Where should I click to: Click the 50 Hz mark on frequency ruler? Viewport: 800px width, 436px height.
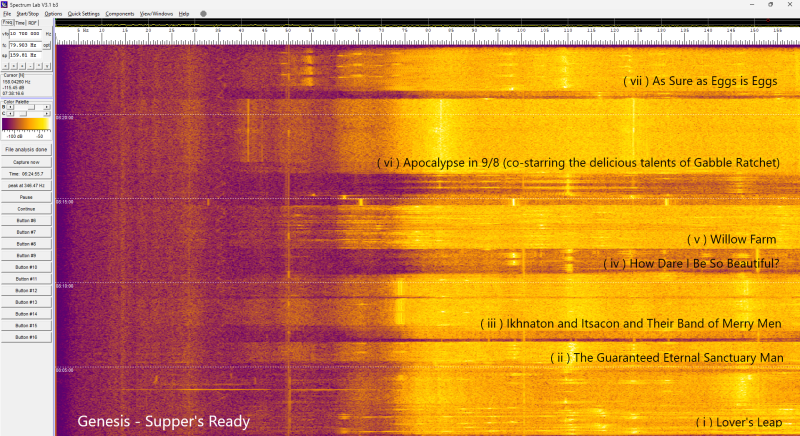coord(288,31)
